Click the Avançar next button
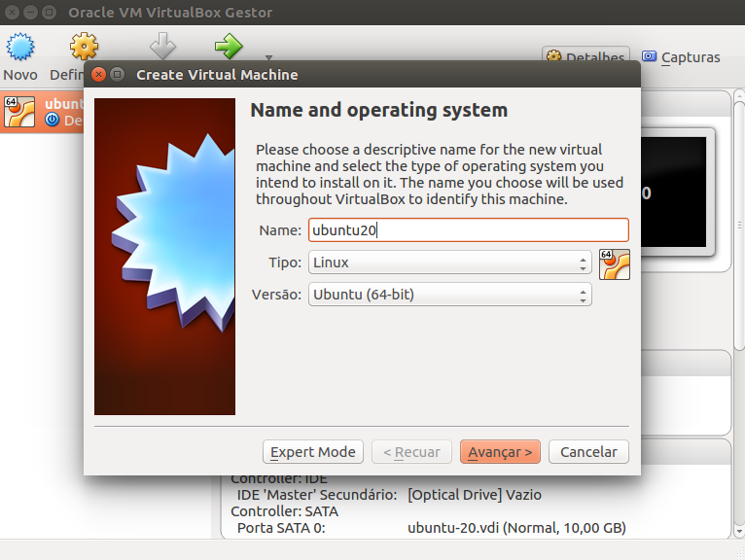This screenshot has width=745, height=560. click(500, 452)
